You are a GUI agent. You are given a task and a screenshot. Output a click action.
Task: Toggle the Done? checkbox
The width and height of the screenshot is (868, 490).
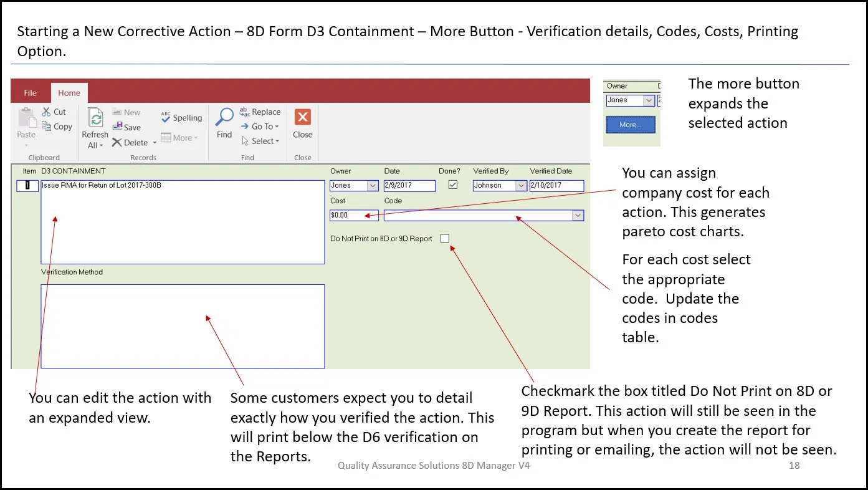pos(453,185)
